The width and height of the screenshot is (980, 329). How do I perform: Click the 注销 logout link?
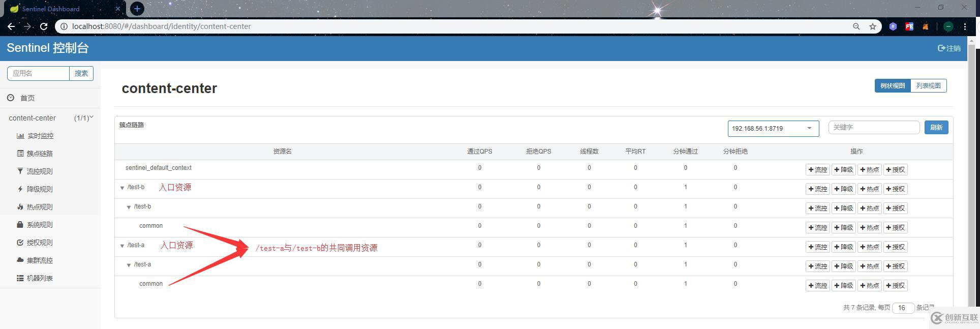949,48
